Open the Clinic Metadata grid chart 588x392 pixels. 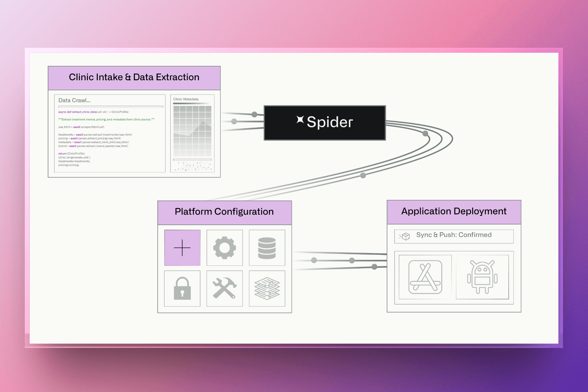pyautogui.click(x=192, y=131)
